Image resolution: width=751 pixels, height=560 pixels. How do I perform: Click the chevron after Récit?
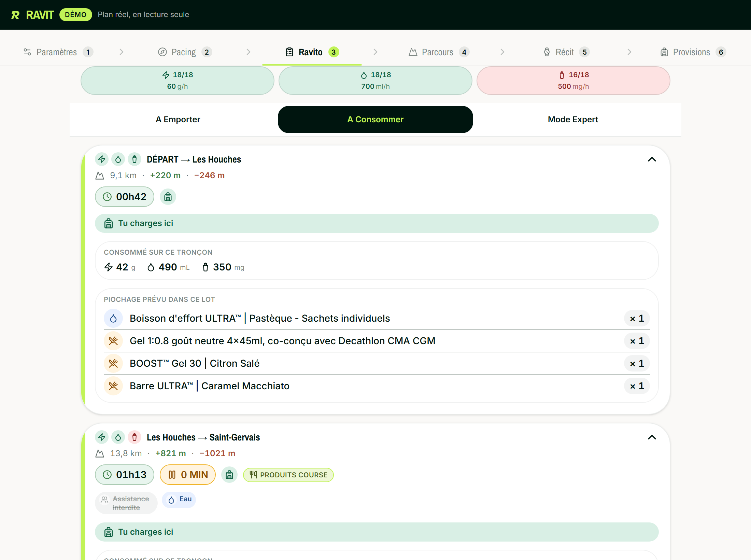(629, 52)
